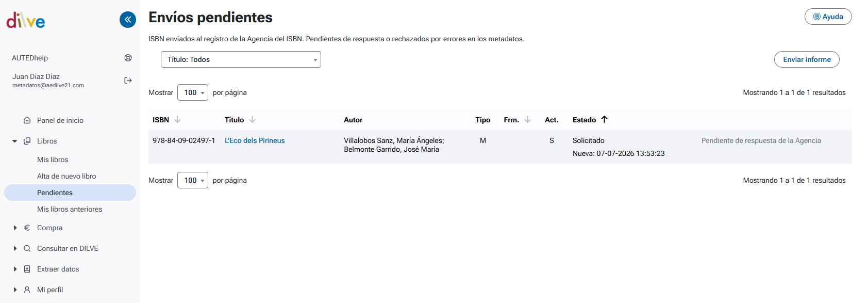Open the L'Eco dels Pirineus title link
This screenshot has height=303, width=868.
point(255,140)
